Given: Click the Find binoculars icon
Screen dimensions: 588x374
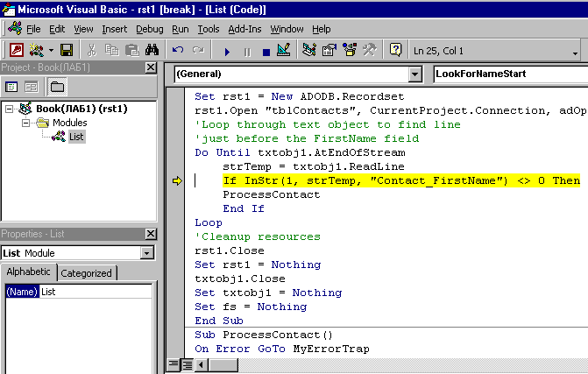Looking at the screenshot, I should [x=151, y=51].
